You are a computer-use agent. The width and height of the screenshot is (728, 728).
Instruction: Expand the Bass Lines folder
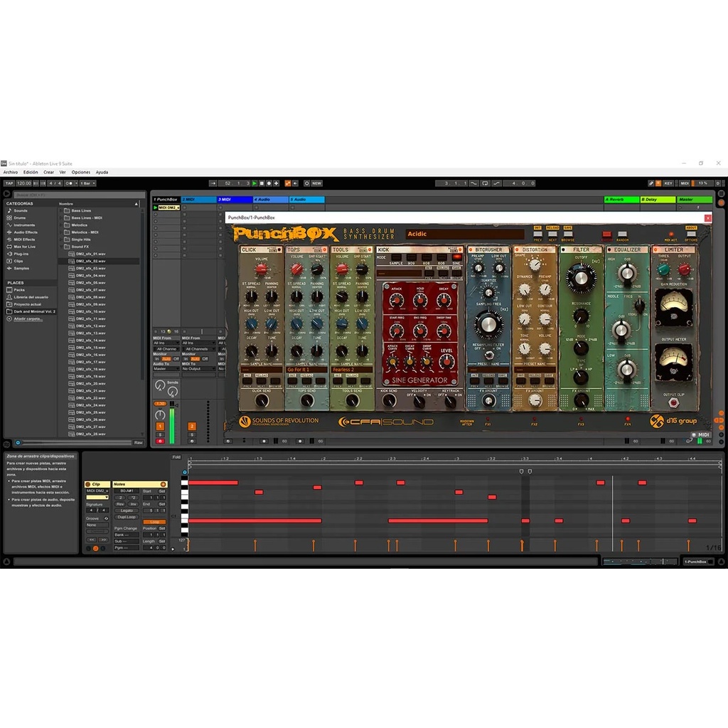click(x=61, y=210)
